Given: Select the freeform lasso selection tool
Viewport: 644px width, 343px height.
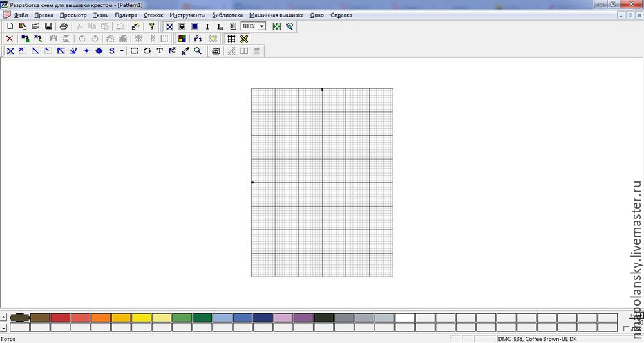Looking at the screenshot, I should pyautogui.click(x=147, y=51).
